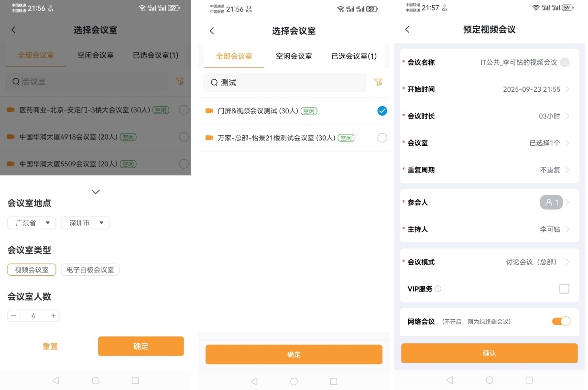The height and width of the screenshot is (390, 588).
Task: Clear the 会议名称 field with the X icon
Action: click(x=565, y=62)
